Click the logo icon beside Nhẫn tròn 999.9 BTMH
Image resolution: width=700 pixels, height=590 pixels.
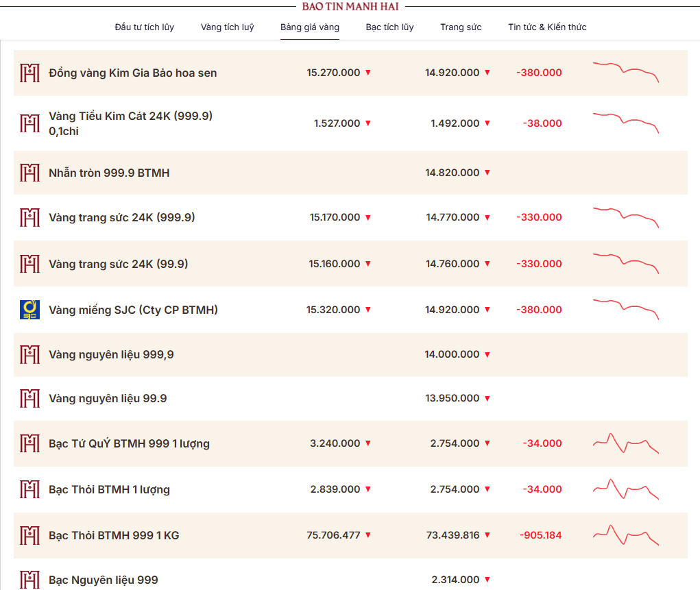30,173
